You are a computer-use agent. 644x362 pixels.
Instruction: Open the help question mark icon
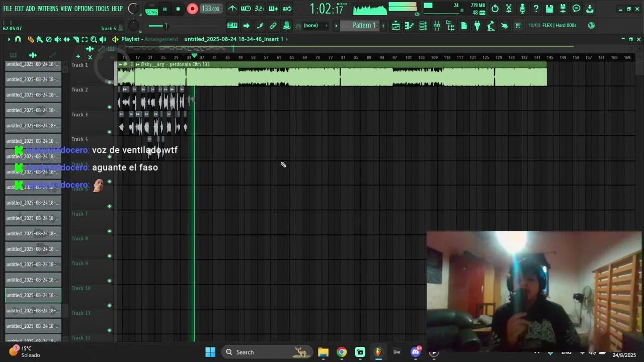[536, 9]
